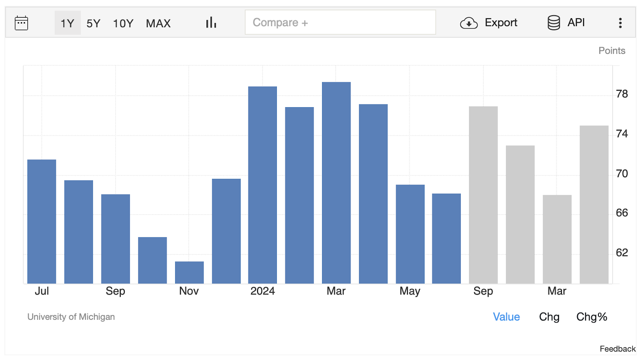The image size is (644, 356).
Task: Click the Export label
Action: click(x=501, y=23)
